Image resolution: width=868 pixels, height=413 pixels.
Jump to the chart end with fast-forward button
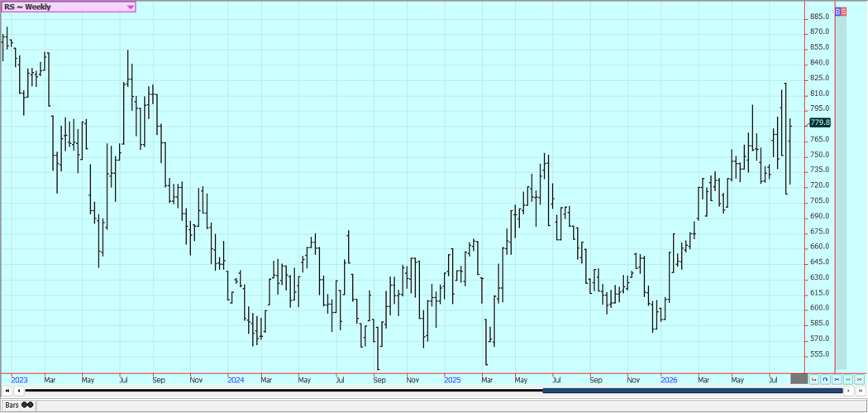click(861, 391)
